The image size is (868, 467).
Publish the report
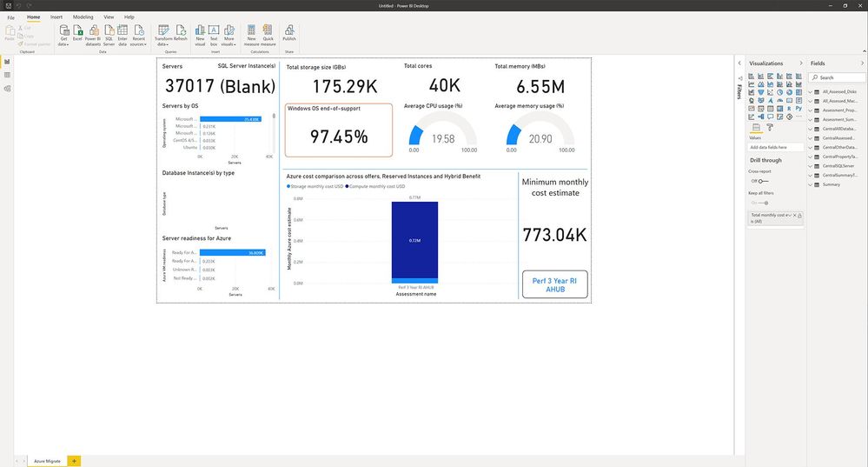pyautogui.click(x=289, y=33)
